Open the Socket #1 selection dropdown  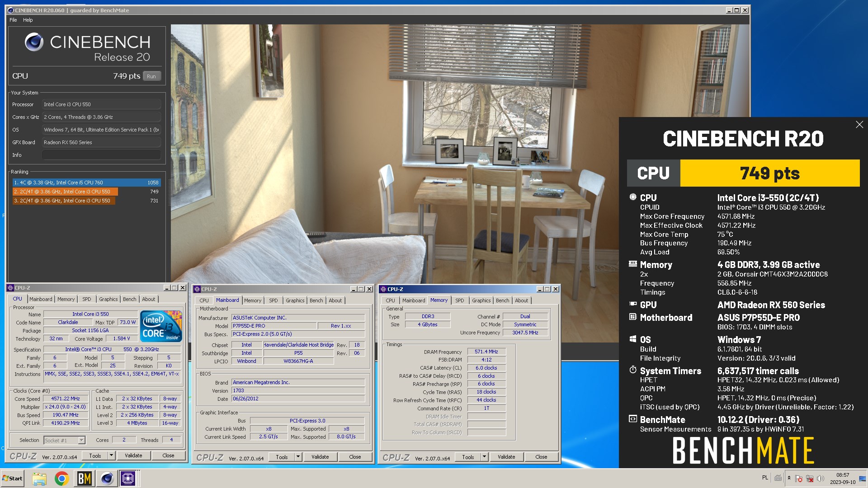coord(64,440)
